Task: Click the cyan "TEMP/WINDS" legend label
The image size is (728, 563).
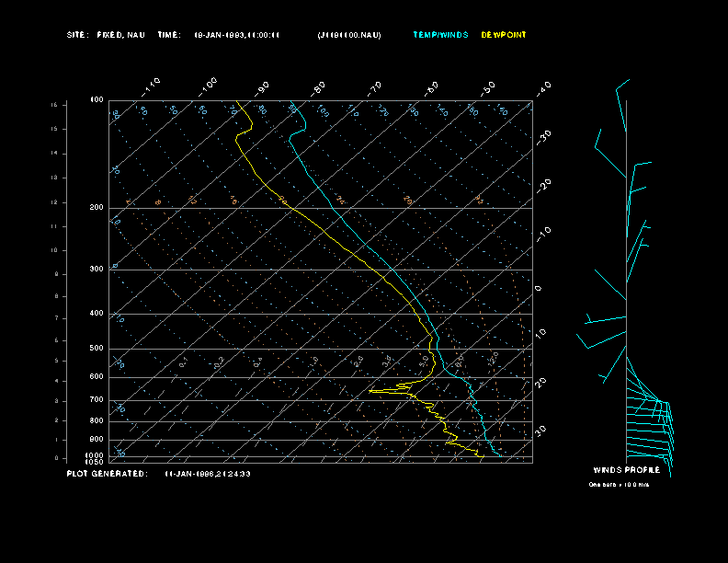Action: pos(440,35)
